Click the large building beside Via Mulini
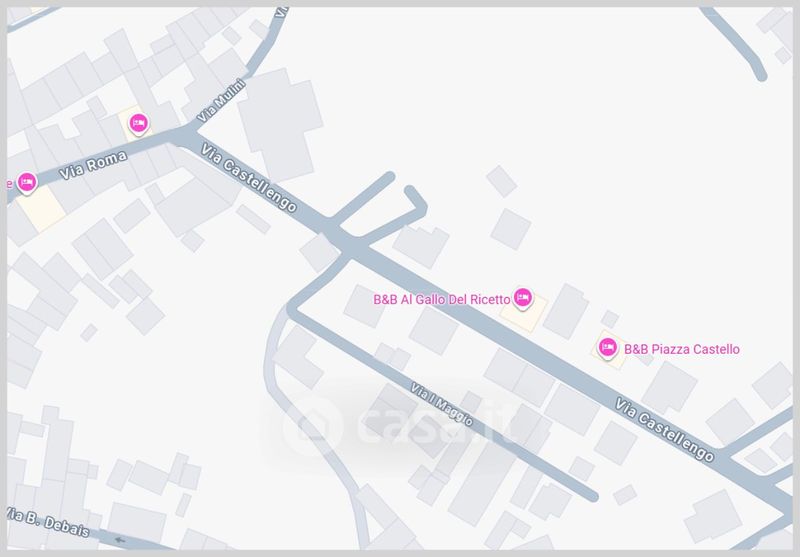The width and height of the screenshot is (800, 557). (280, 125)
